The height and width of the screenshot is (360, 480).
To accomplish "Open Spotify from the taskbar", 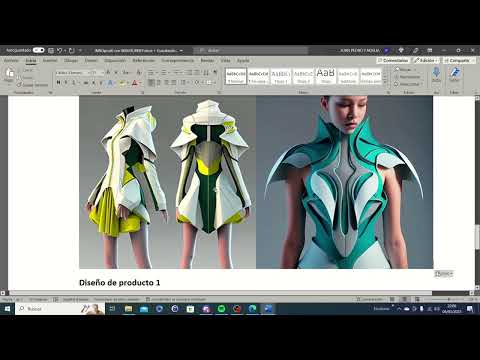I will coord(221,309).
